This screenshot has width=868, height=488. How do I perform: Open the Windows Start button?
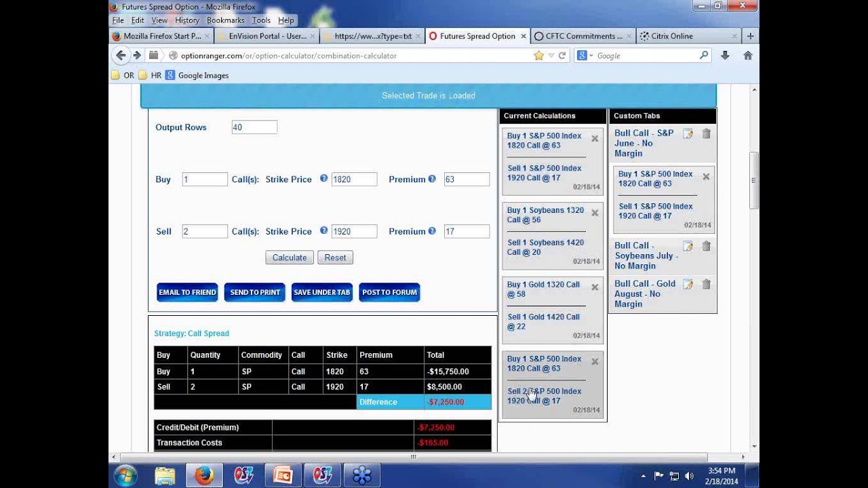pyautogui.click(x=125, y=476)
